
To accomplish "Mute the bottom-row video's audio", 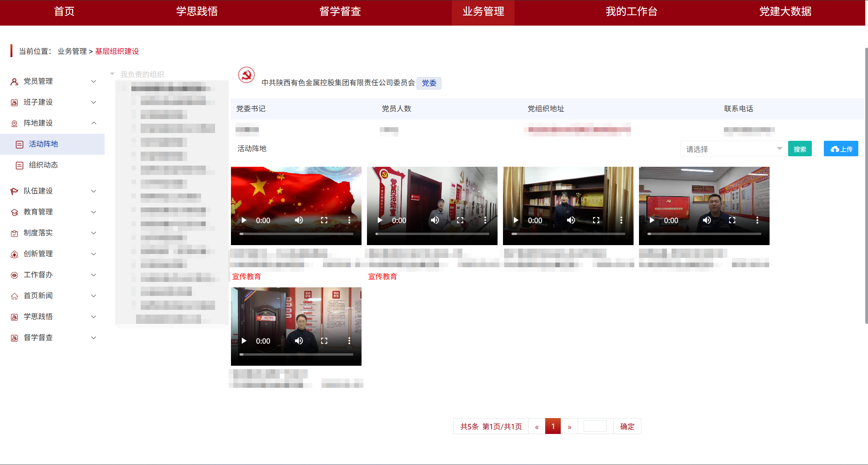I will pos(299,341).
